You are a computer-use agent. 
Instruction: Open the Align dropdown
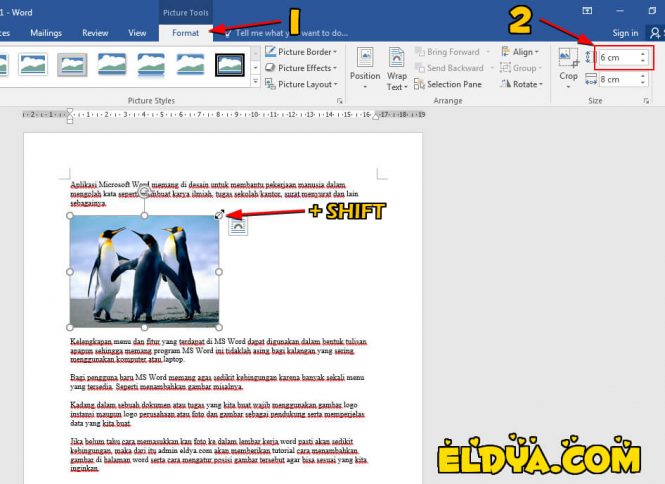(x=520, y=52)
